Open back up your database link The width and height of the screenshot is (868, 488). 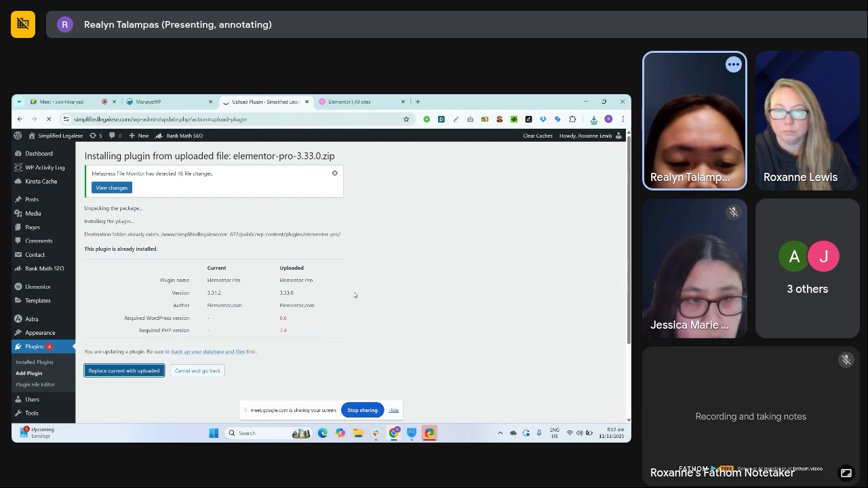(208, 352)
